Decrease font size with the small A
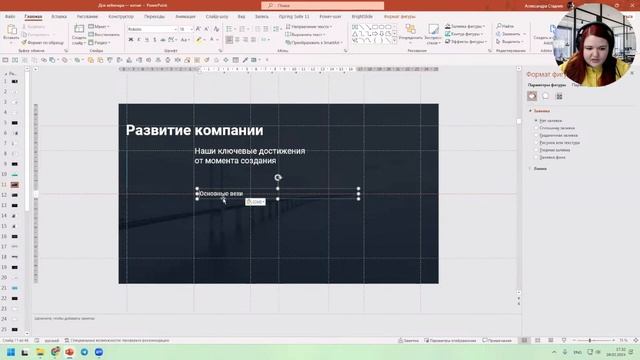640x360 pixels. [x=207, y=29]
